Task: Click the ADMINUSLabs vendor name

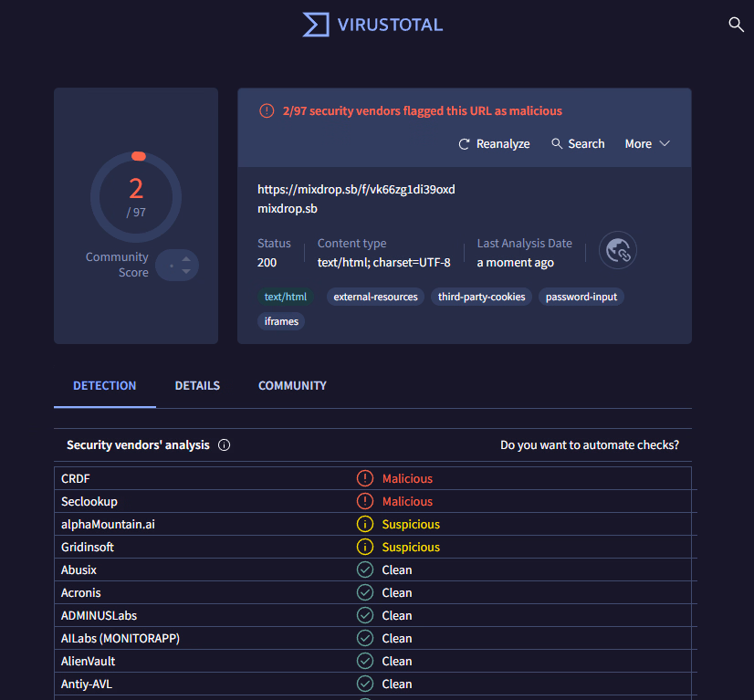Action: [x=99, y=615]
